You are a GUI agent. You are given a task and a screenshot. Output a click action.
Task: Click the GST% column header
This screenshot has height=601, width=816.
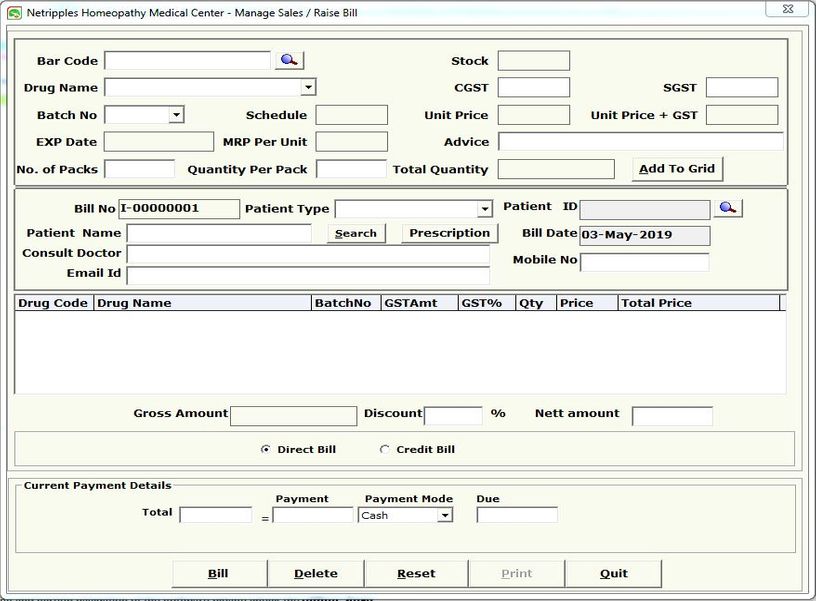tap(487, 303)
